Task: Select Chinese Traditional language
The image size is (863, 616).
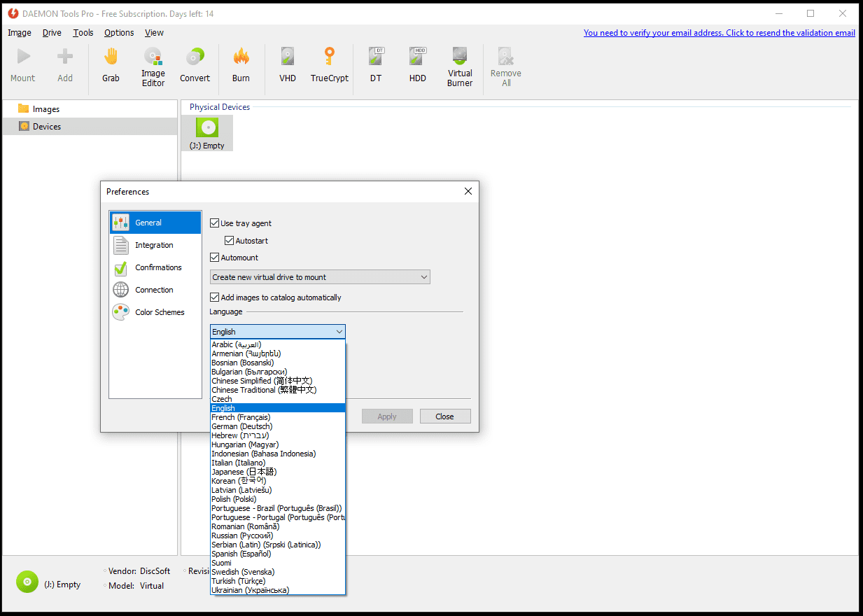Action: (x=278, y=390)
